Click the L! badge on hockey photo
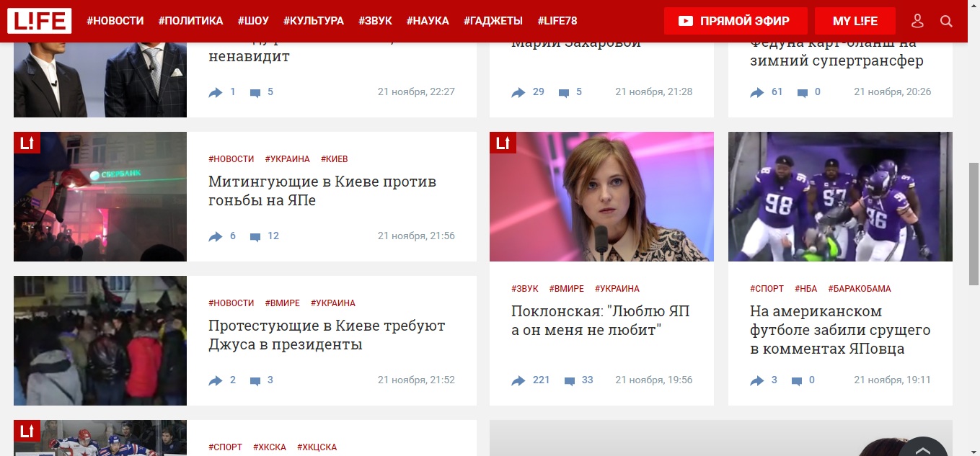The width and height of the screenshot is (980, 456). pyautogui.click(x=27, y=431)
